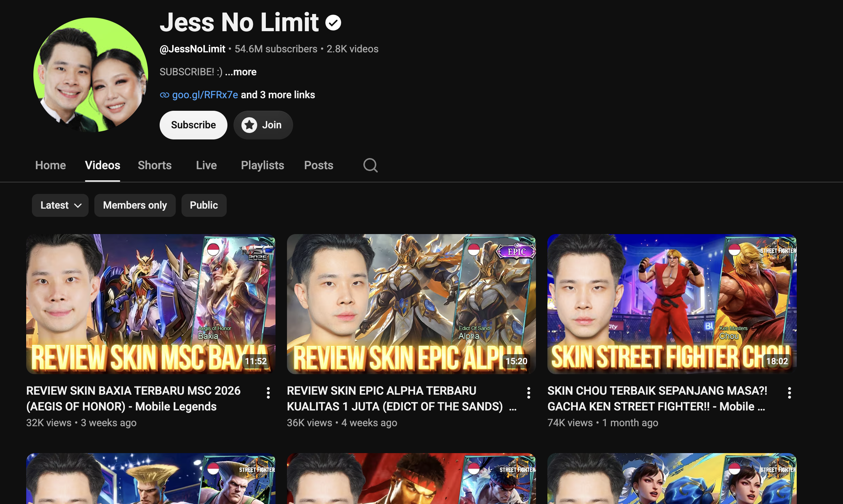Click the star icon in the Join button
Viewport: 843px width, 504px height.
click(249, 125)
